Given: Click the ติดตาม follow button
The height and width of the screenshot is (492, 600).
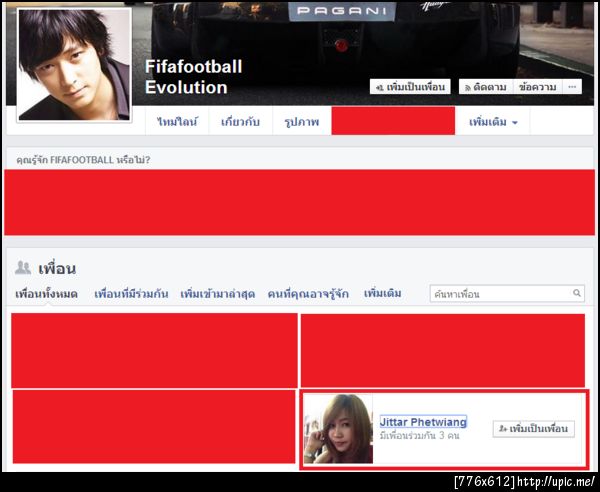Looking at the screenshot, I should (486, 87).
